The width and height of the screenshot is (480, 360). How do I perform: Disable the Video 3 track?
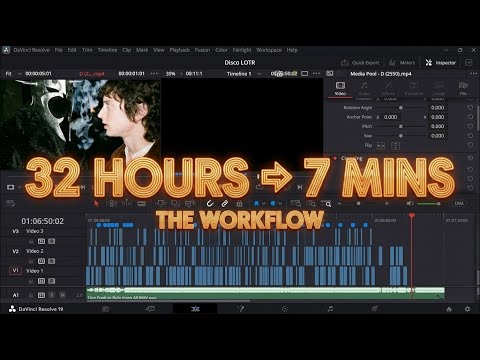tap(51, 241)
